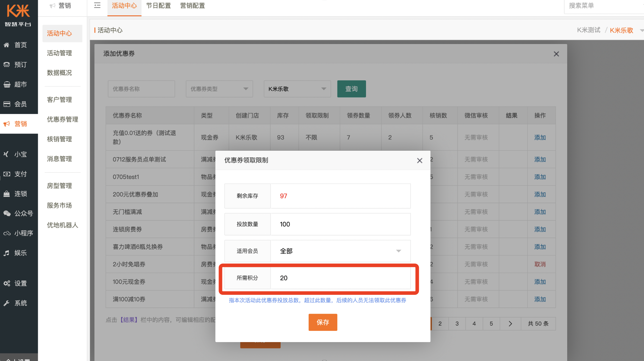Open 优地机器人 submenu item
Image resolution: width=644 pixels, height=361 pixels.
tap(62, 225)
